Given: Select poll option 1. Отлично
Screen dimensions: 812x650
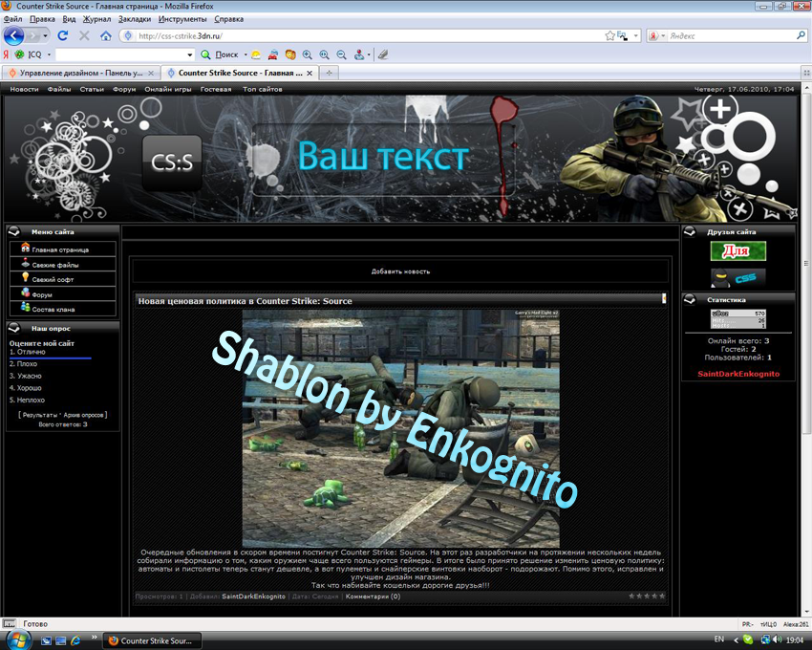Looking at the screenshot, I should (28, 352).
